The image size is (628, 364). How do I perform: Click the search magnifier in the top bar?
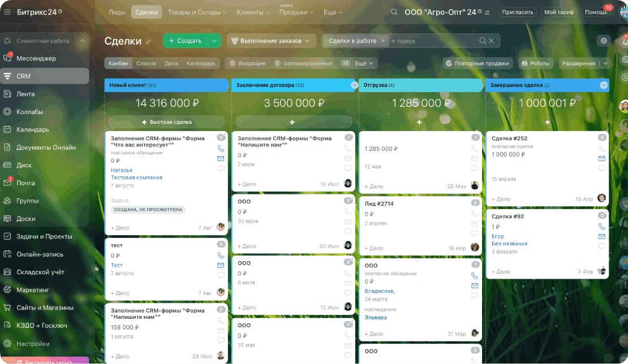point(394,12)
